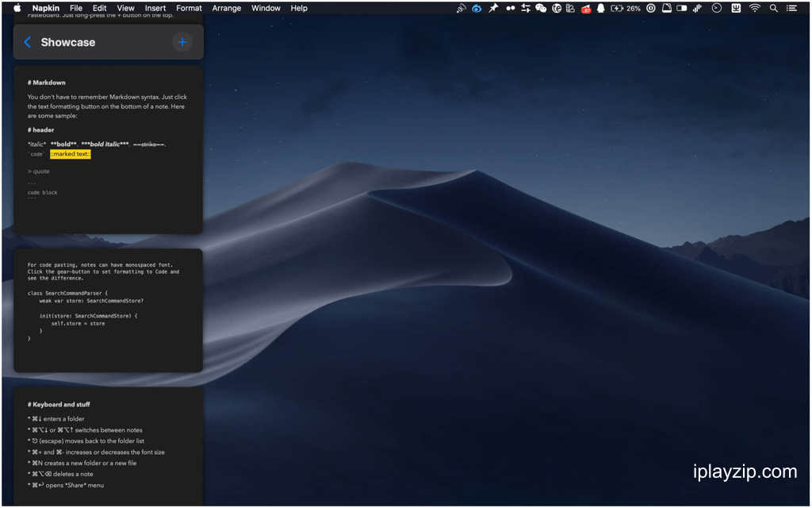Click the red badge menu bar icon
The image size is (812, 508).
point(586,9)
